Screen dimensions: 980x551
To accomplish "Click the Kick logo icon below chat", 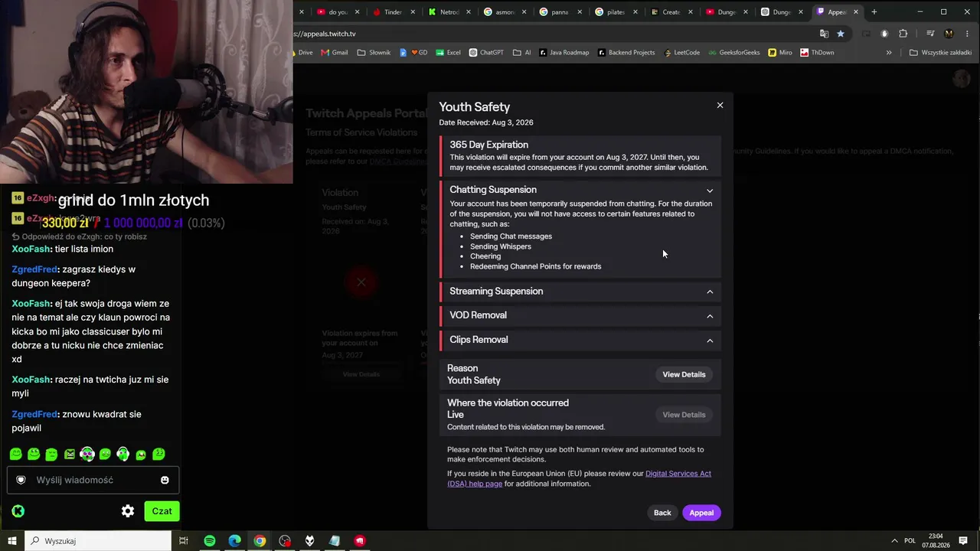I will pos(18,511).
